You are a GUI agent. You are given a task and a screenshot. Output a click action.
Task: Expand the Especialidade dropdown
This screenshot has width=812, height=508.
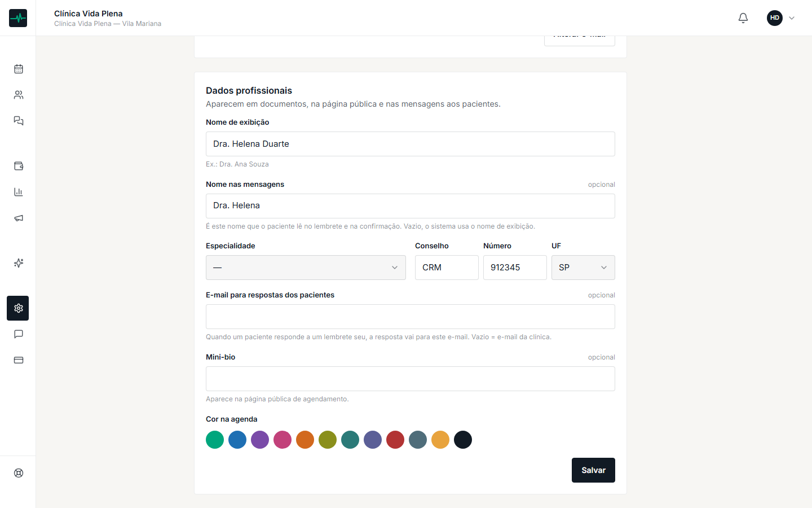pos(306,268)
